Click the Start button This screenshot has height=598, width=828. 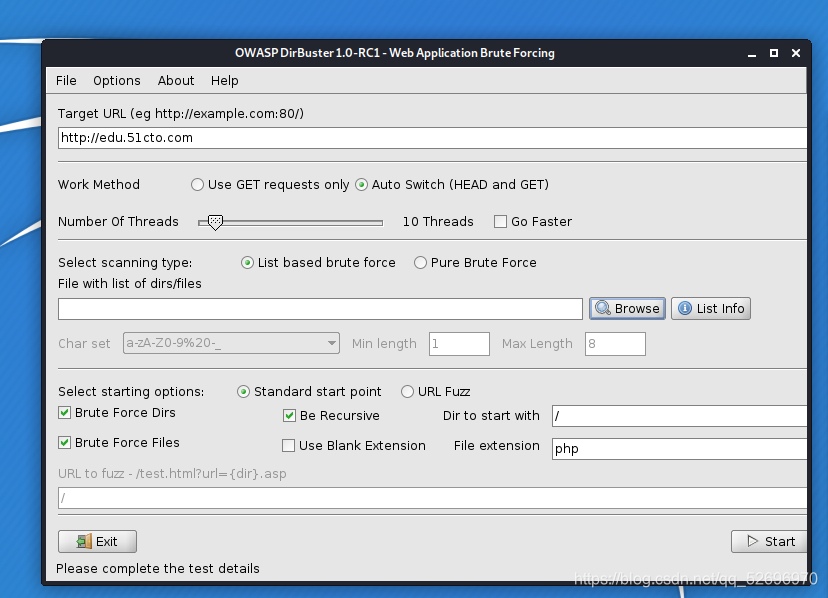[769, 541]
